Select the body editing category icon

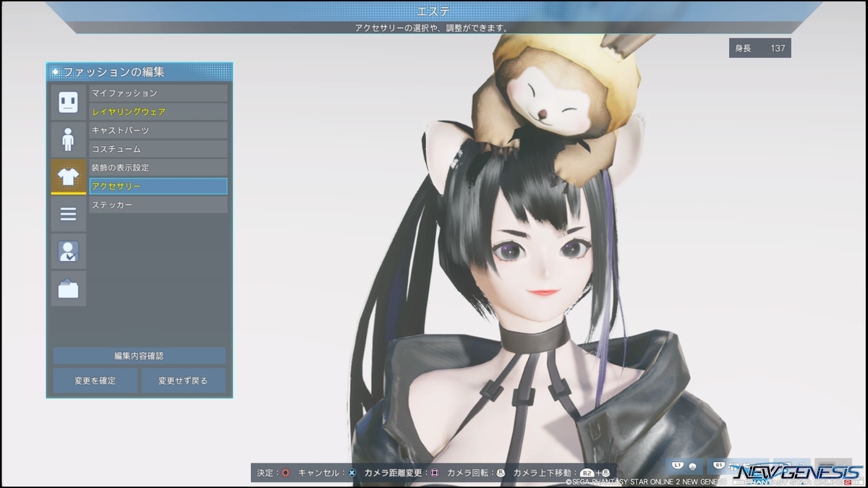[68, 139]
